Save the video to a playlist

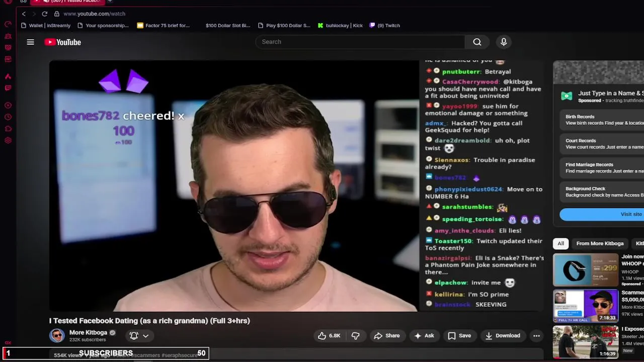coord(459,336)
